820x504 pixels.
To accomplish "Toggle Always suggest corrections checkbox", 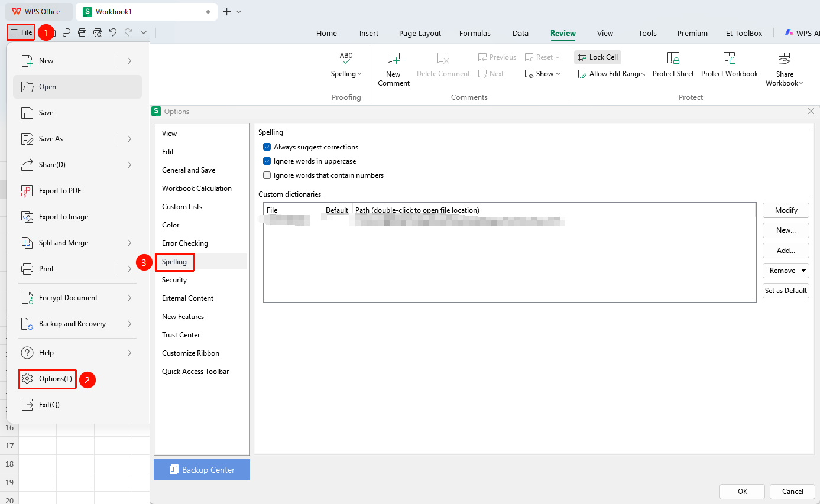I will pos(267,147).
